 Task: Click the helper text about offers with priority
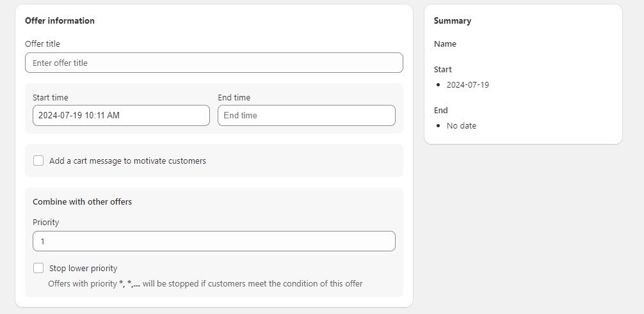point(205,283)
